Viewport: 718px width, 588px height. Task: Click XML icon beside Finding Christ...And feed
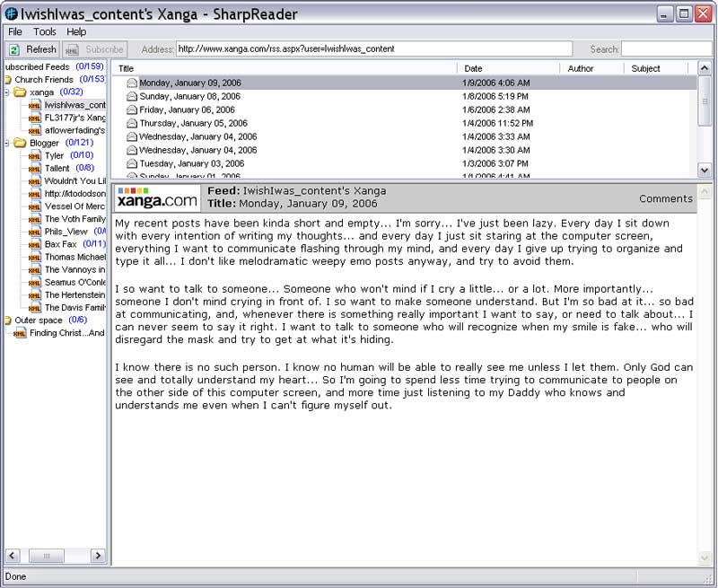click(x=19, y=333)
